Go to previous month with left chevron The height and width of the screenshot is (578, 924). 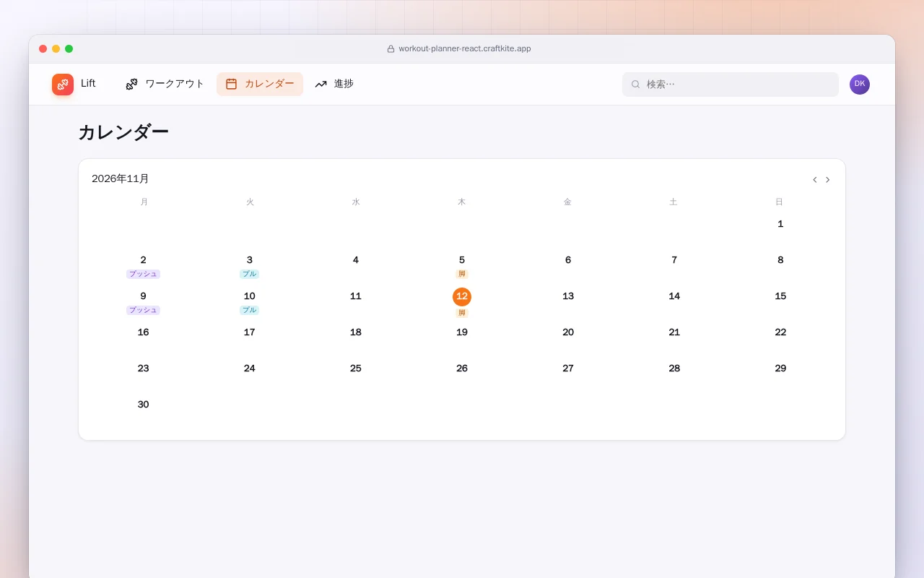(x=815, y=180)
